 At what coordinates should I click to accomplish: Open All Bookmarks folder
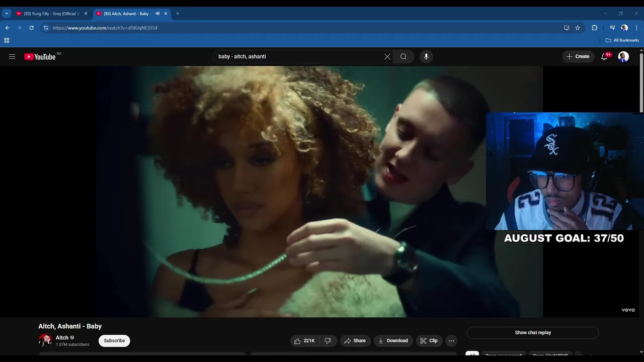(622, 40)
